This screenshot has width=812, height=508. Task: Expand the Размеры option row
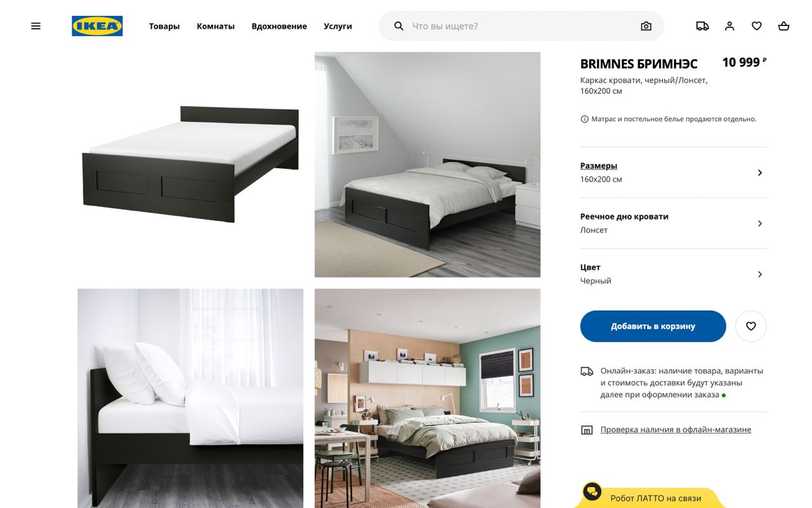(674, 173)
